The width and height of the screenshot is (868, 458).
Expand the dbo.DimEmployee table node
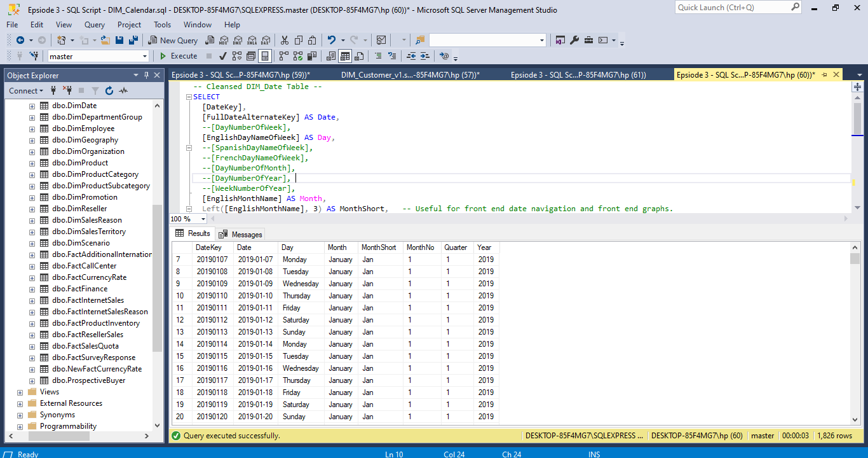(x=32, y=128)
